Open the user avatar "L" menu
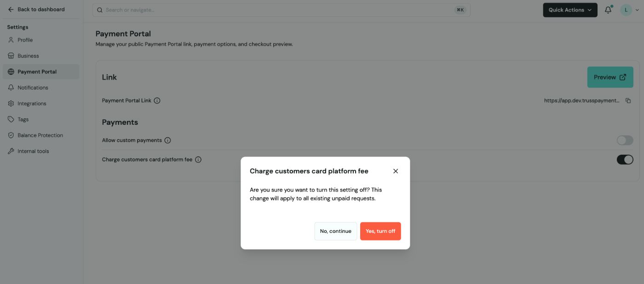644x284 pixels. [626, 10]
